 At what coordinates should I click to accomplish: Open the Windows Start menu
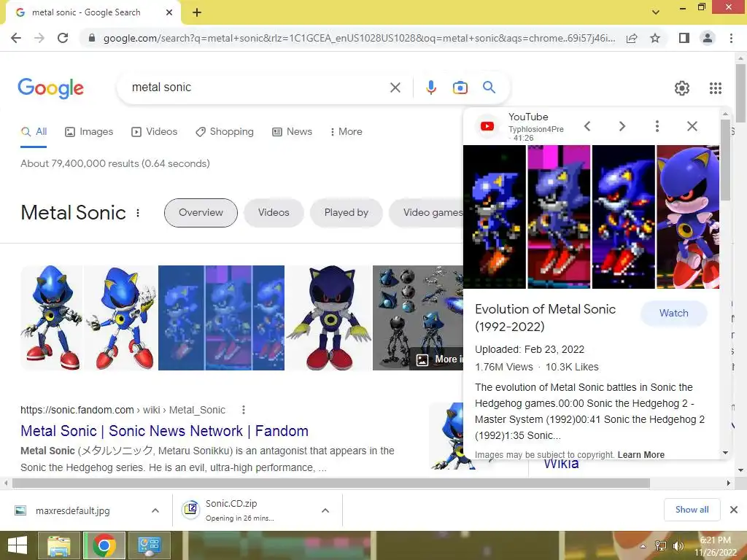[x=18, y=545]
